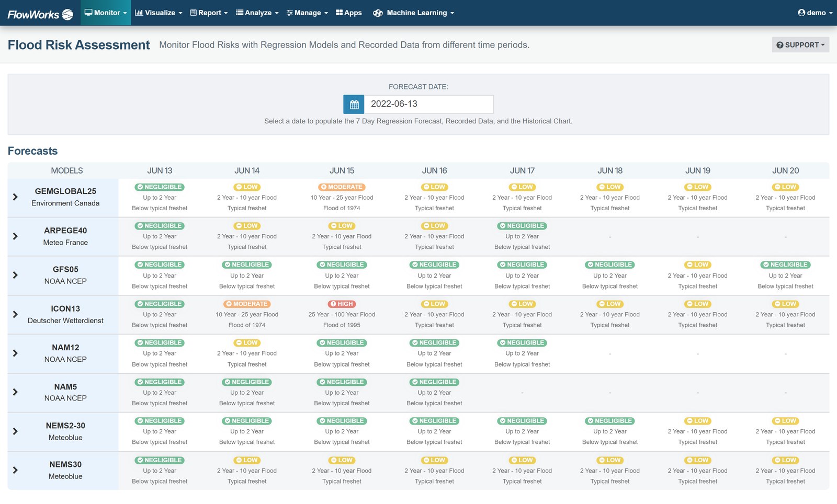
Task: Click the 'Deutscher Wetterdienst' label
Action: [x=65, y=320]
